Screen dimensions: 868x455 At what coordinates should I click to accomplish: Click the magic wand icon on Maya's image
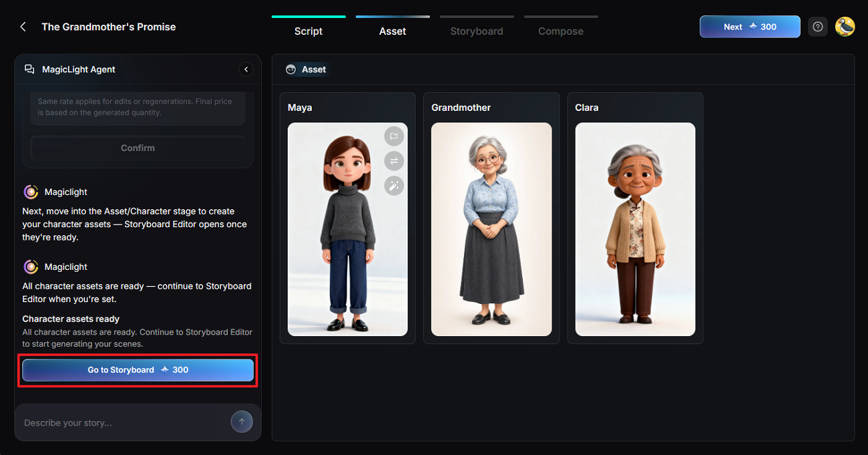point(394,186)
